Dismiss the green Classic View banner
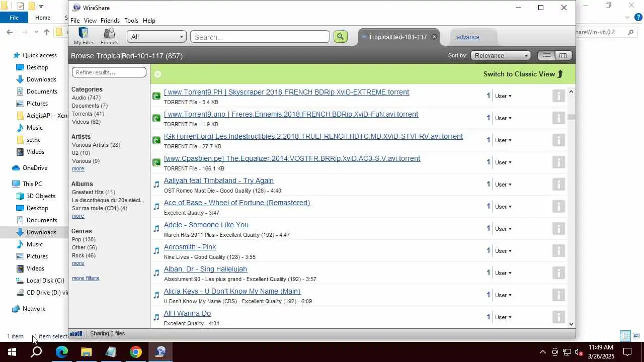 click(157, 74)
